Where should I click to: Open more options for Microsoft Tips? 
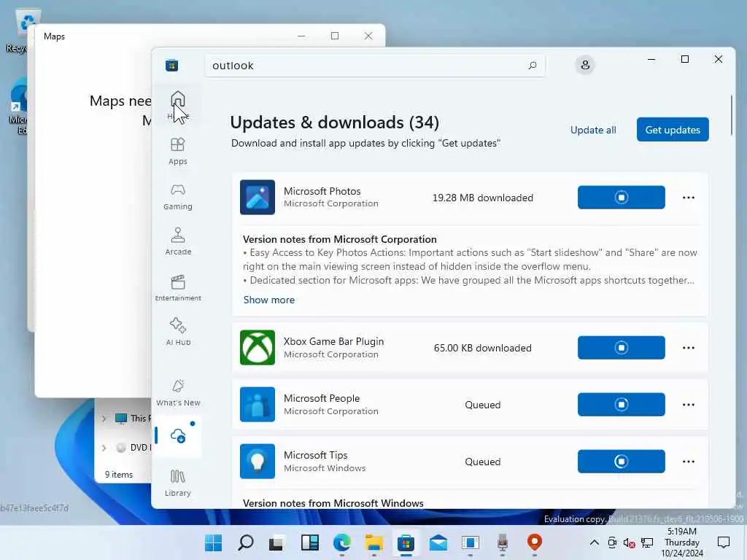tap(689, 461)
